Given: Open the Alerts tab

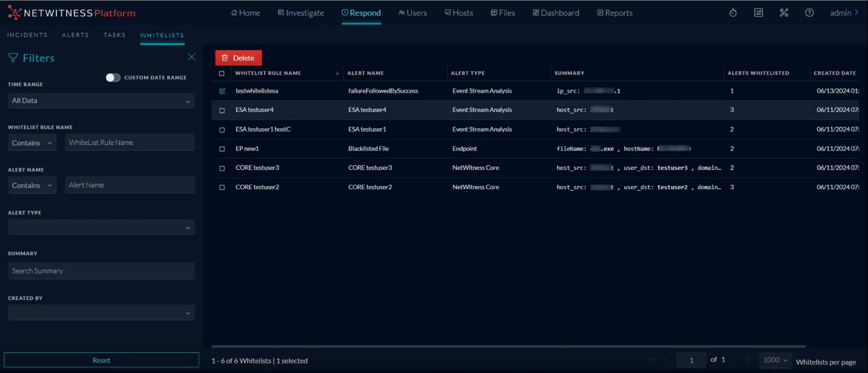Looking at the screenshot, I should point(75,35).
